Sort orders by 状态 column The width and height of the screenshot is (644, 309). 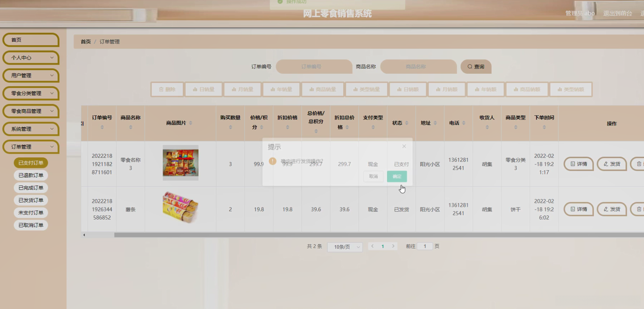[407, 123]
